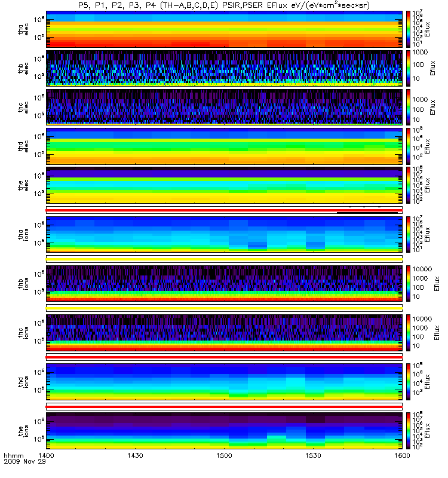448x478 pixels.
Task: Click the tha elec color bar
Action: pos(409,29)
